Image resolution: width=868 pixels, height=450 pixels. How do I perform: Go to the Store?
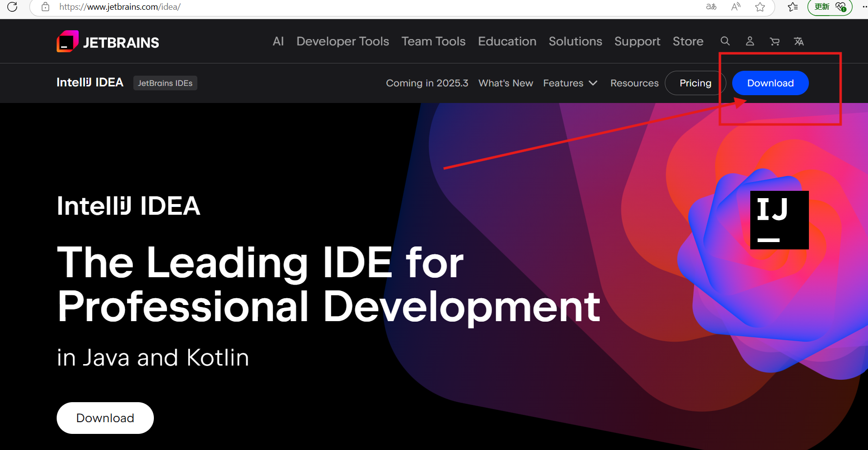pos(688,41)
